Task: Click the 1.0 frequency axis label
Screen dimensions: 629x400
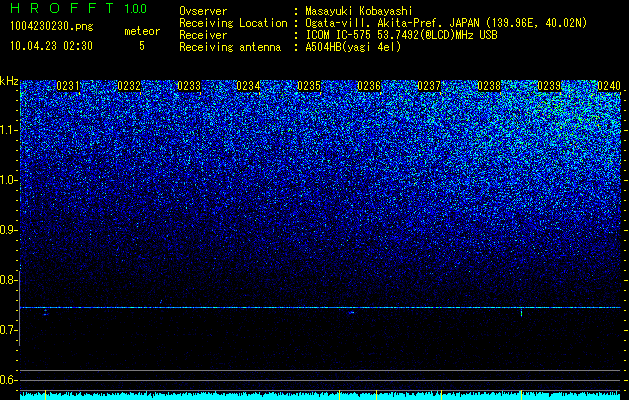Action: tap(9, 180)
